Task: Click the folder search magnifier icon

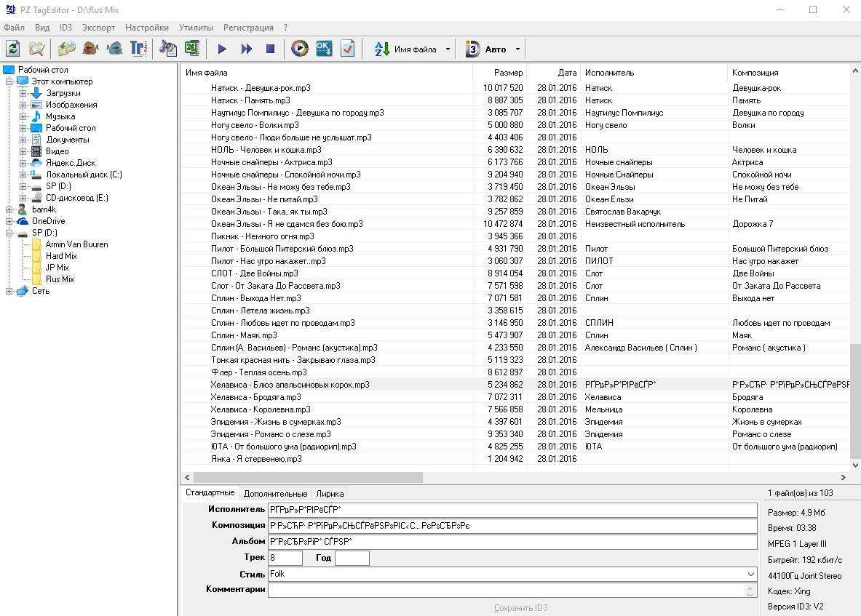Action: tap(36, 49)
